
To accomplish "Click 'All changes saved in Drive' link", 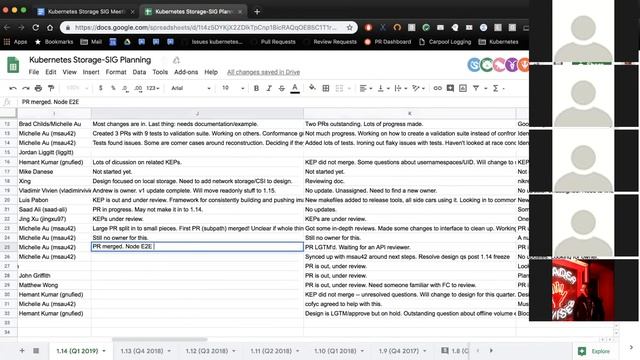I will click(263, 72).
